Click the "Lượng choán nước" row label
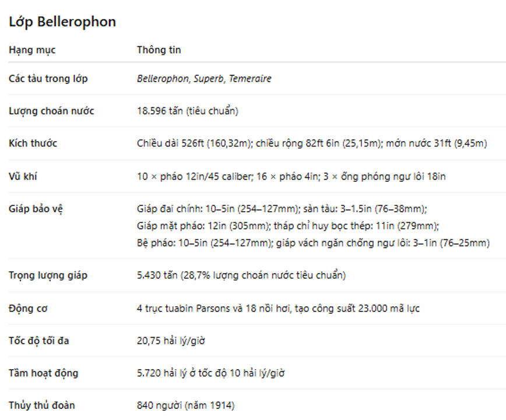The width and height of the screenshot is (506, 420). [x=51, y=111]
